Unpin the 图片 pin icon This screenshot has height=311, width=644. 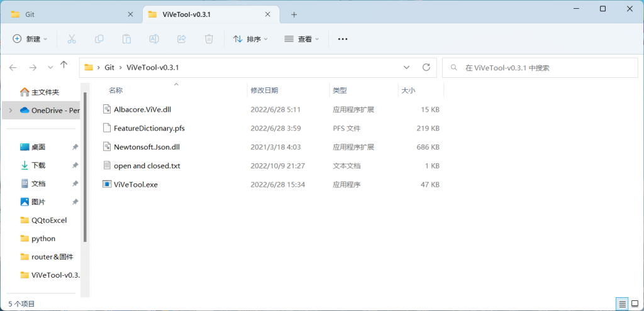75,202
